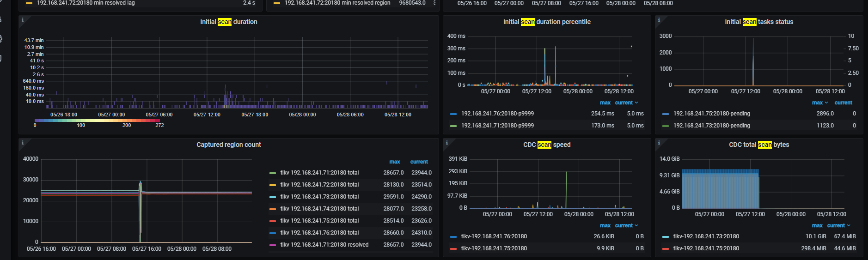Click the color swatch for tikv-192.168.241.76:20180-total

pos(273,233)
